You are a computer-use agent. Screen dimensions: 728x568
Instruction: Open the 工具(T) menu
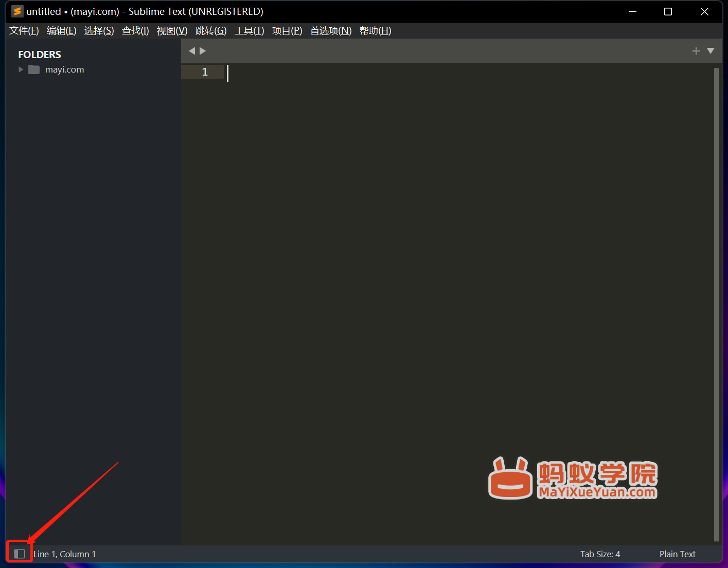pyautogui.click(x=250, y=31)
